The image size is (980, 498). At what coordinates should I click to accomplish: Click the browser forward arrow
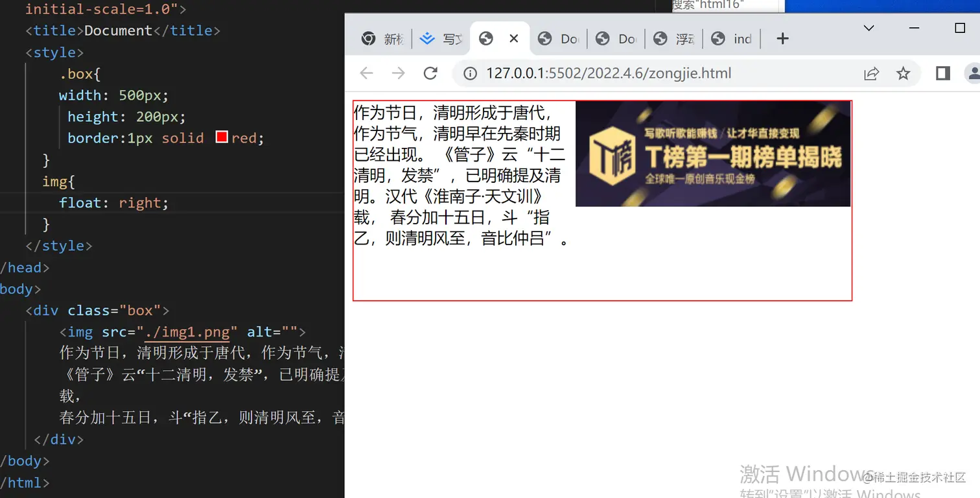398,73
